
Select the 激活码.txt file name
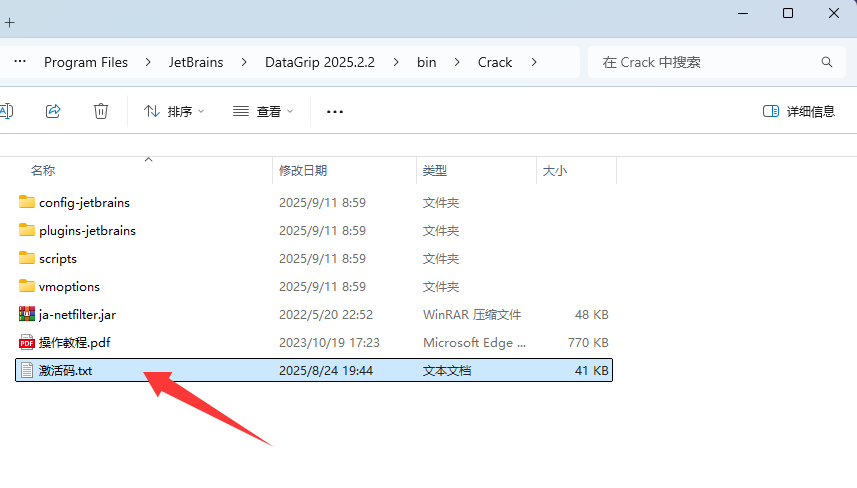65,371
